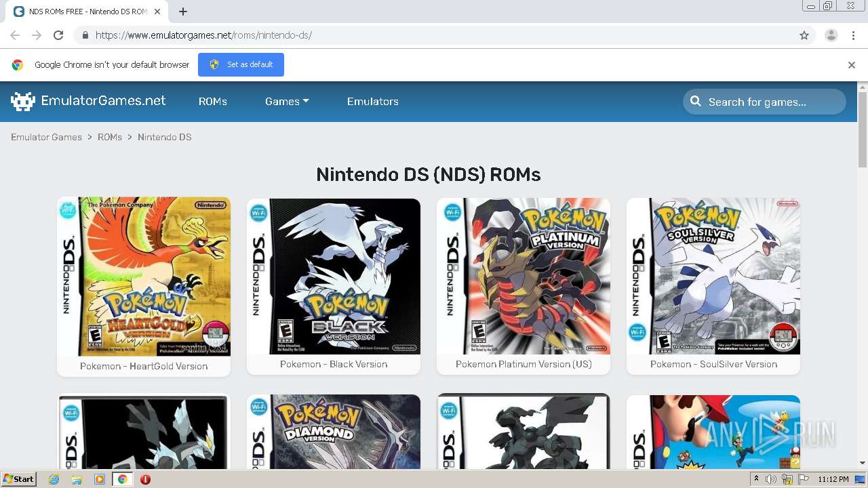The image size is (868, 488).
Task: Click the taskbar clock showing 11:12 PM
Action: [833, 479]
